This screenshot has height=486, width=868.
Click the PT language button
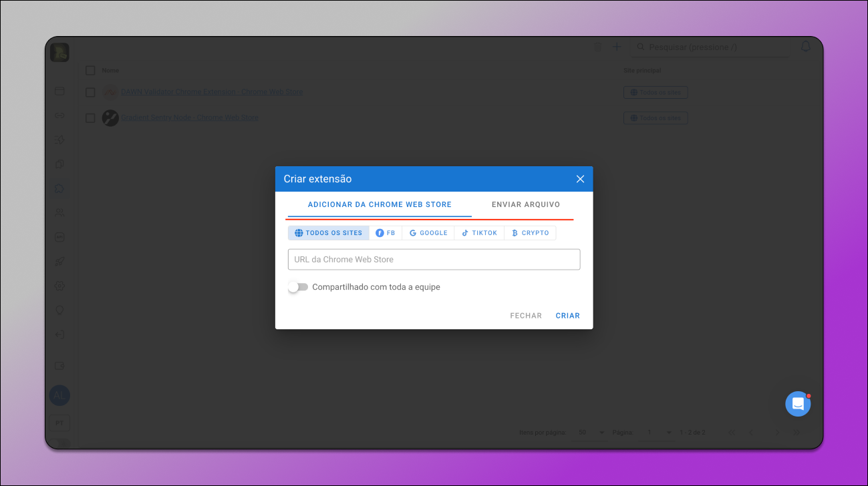pyautogui.click(x=59, y=423)
